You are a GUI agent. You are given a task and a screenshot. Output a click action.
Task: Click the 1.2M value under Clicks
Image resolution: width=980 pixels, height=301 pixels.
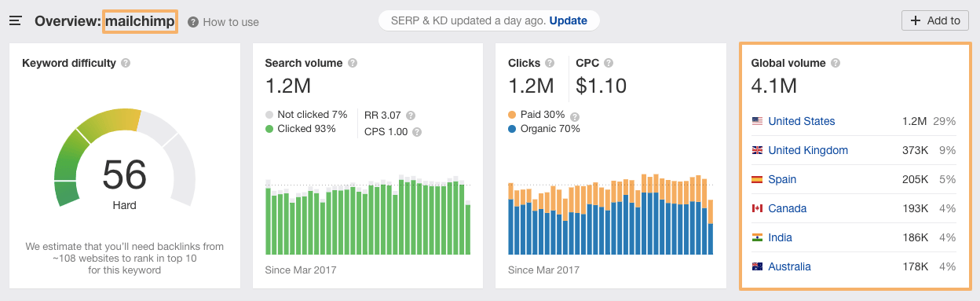tap(531, 85)
